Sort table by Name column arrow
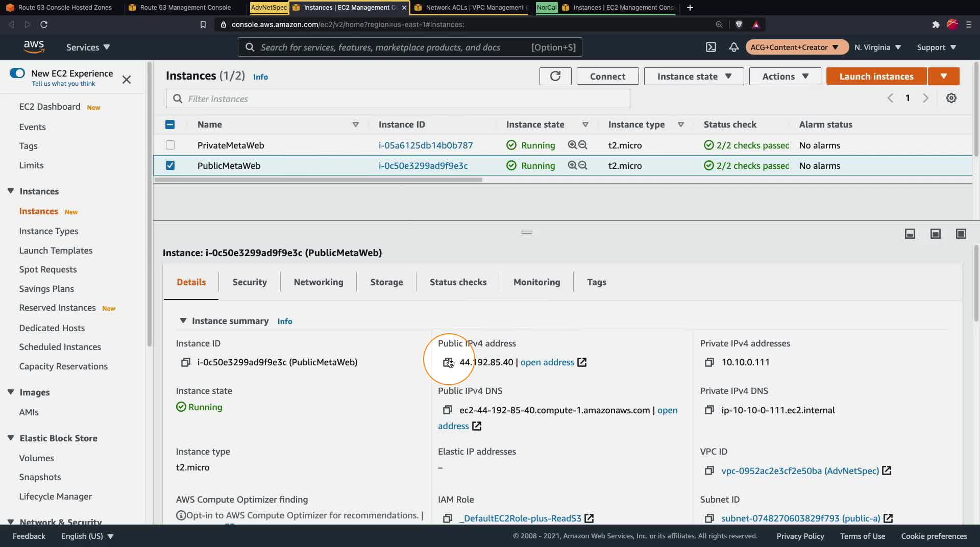Viewport: 980px width, 547px height. pos(355,125)
